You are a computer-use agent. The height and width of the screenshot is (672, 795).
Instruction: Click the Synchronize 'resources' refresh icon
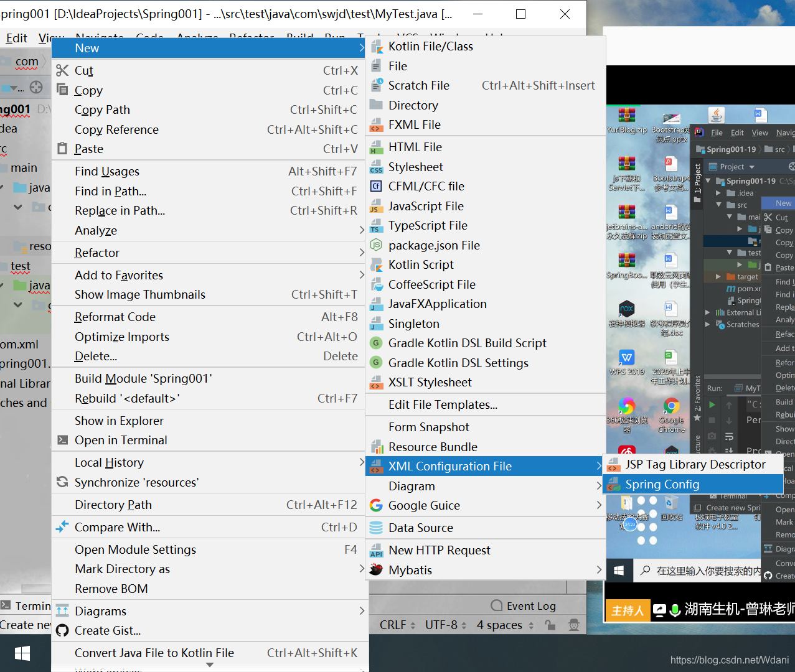click(62, 482)
